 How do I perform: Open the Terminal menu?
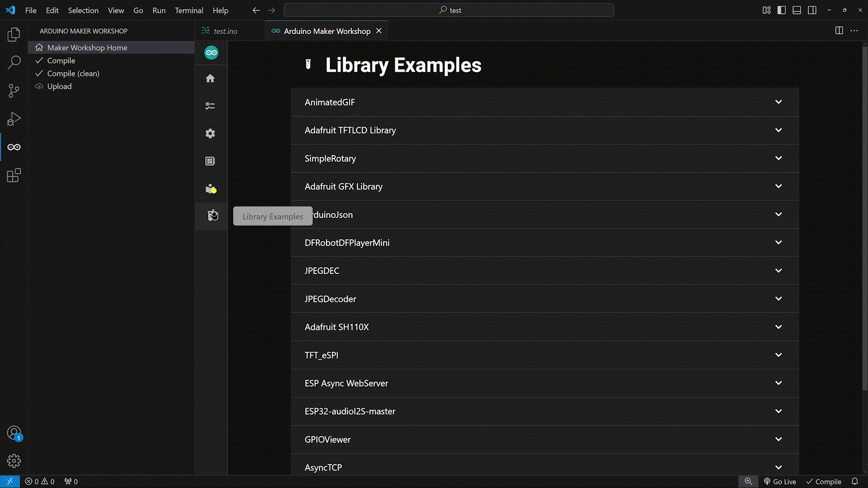pyautogui.click(x=189, y=10)
